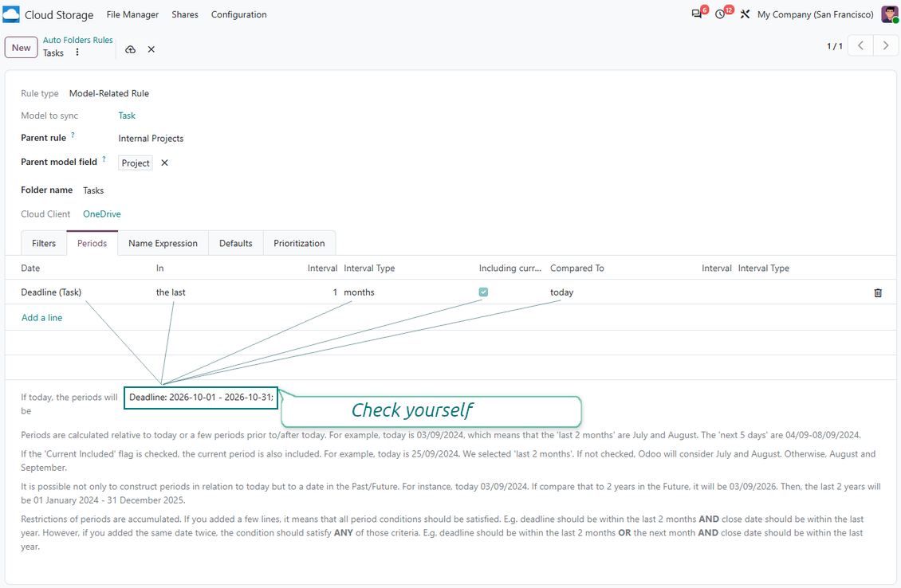Open the Shares menu
901x588 pixels.
pyautogui.click(x=184, y=14)
